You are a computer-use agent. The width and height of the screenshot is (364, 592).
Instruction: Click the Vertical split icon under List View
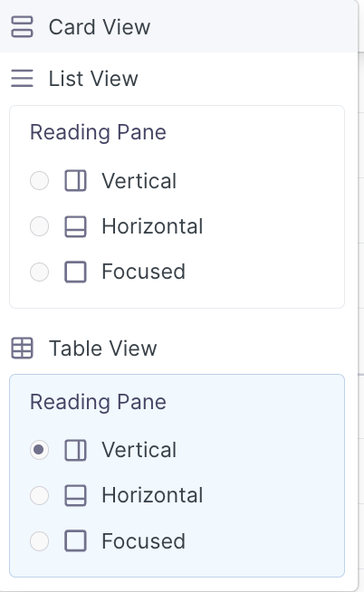pyautogui.click(x=75, y=180)
